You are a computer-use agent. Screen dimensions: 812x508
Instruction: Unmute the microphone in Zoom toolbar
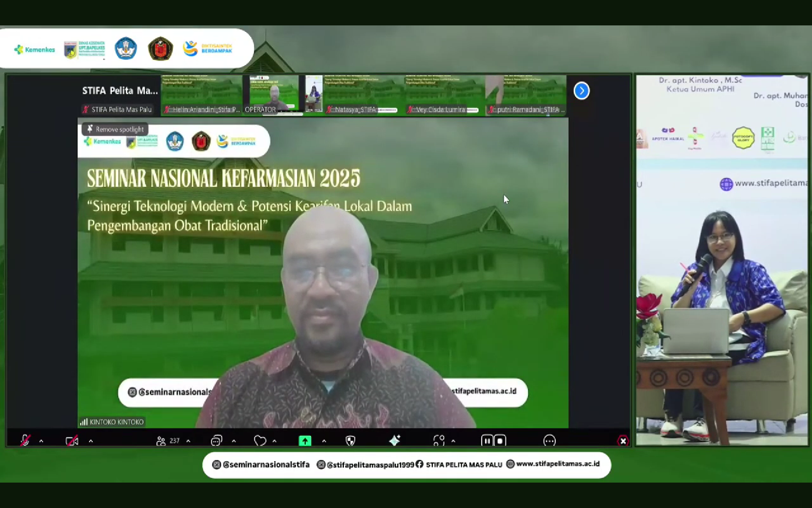25,441
